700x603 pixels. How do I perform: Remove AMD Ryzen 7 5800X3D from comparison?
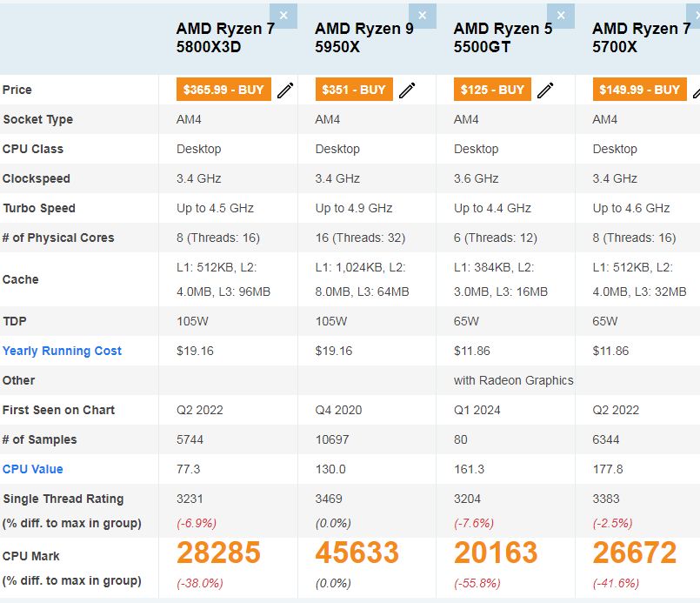283,16
